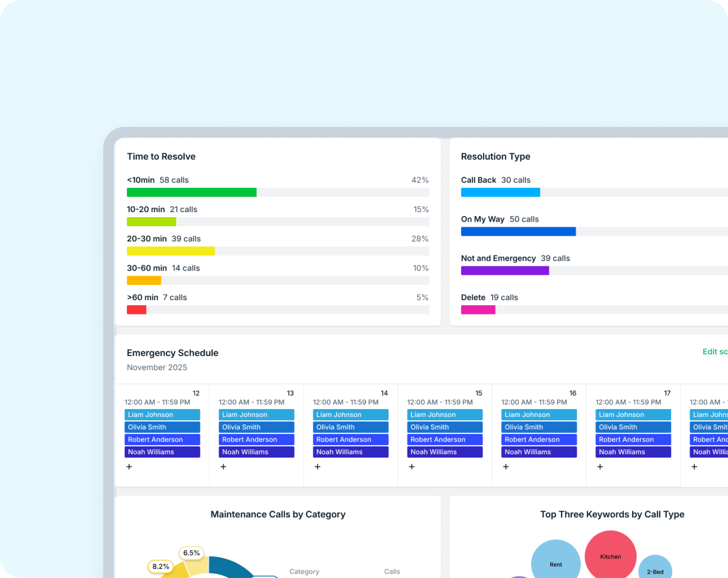The width and height of the screenshot is (728, 578).
Task: Add a shift on November 16
Action: pyautogui.click(x=506, y=467)
